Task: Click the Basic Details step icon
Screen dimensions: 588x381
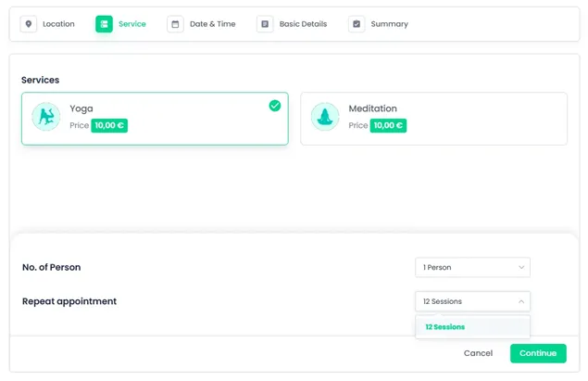Action: pyautogui.click(x=265, y=24)
